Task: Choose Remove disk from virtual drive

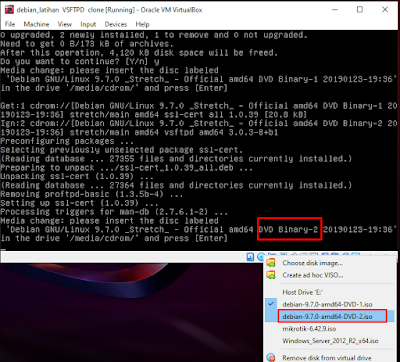Action: click(x=327, y=358)
